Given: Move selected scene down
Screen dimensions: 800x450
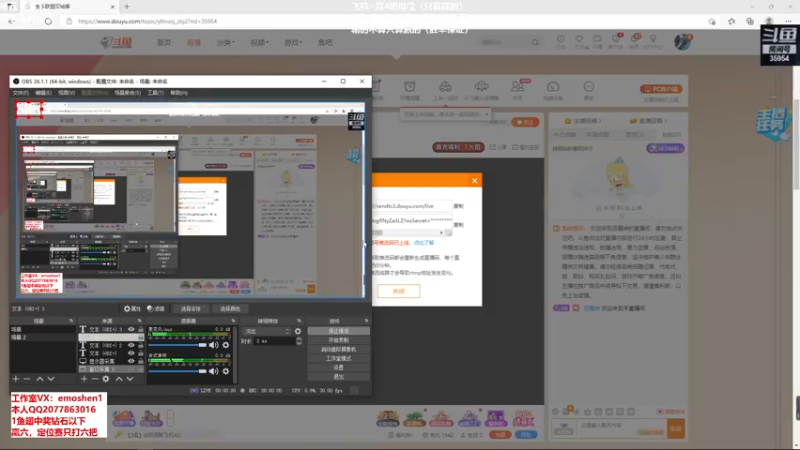Looking at the screenshot, I should (x=51, y=379).
